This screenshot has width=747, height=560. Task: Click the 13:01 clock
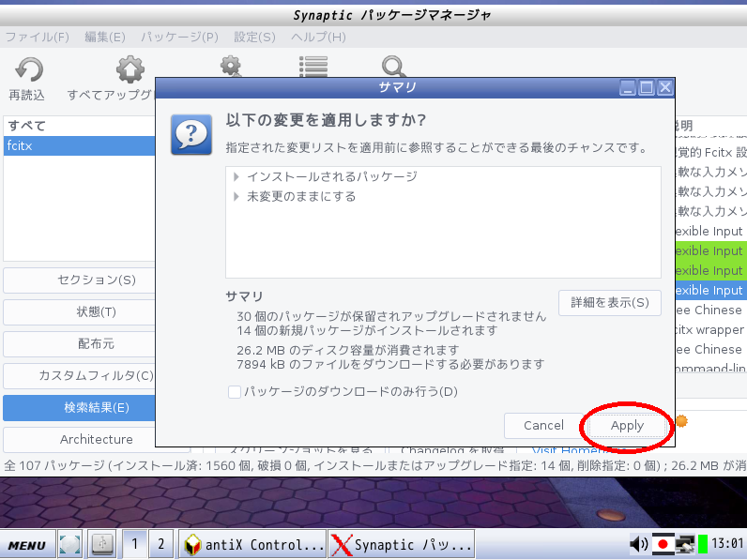pyautogui.click(x=727, y=543)
